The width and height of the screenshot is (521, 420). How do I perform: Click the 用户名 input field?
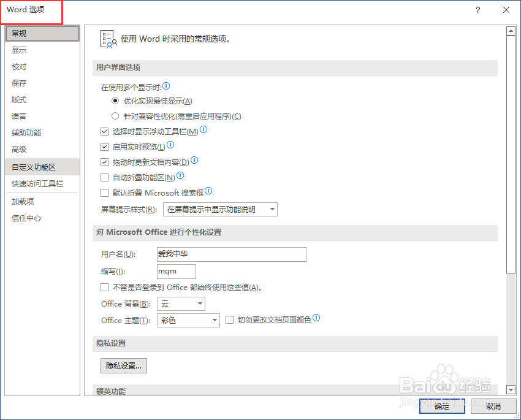coord(232,254)
